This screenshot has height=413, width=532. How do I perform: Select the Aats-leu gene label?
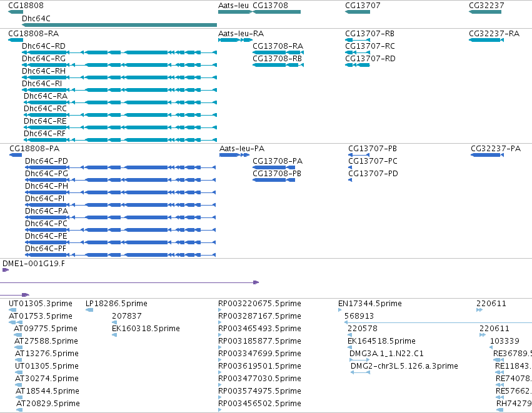tap(233, 6)
